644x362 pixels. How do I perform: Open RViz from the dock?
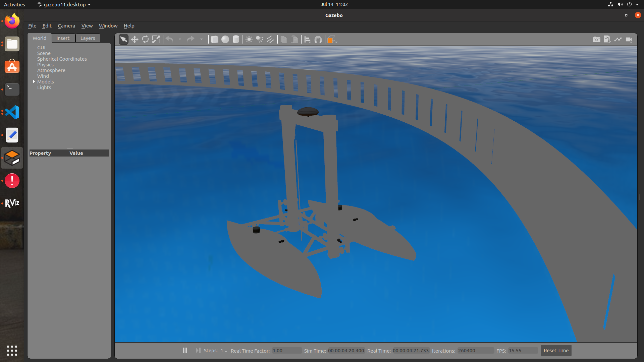pyautogui.click(x=12, y=203)
